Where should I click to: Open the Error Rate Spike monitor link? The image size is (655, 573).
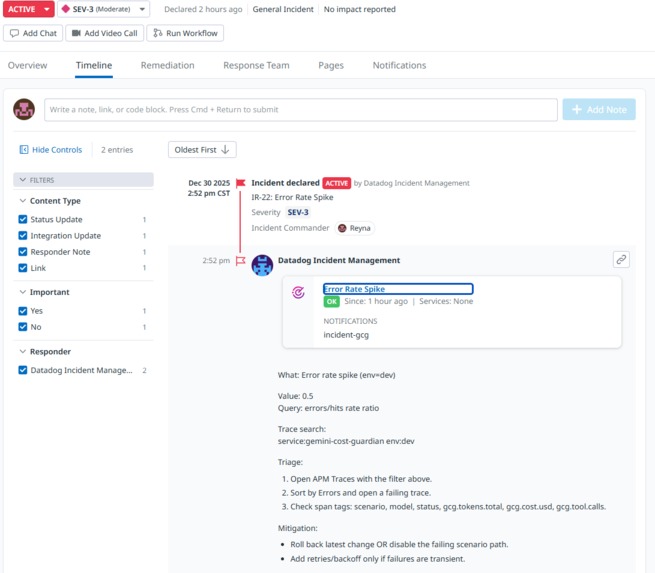click(354, 289)
